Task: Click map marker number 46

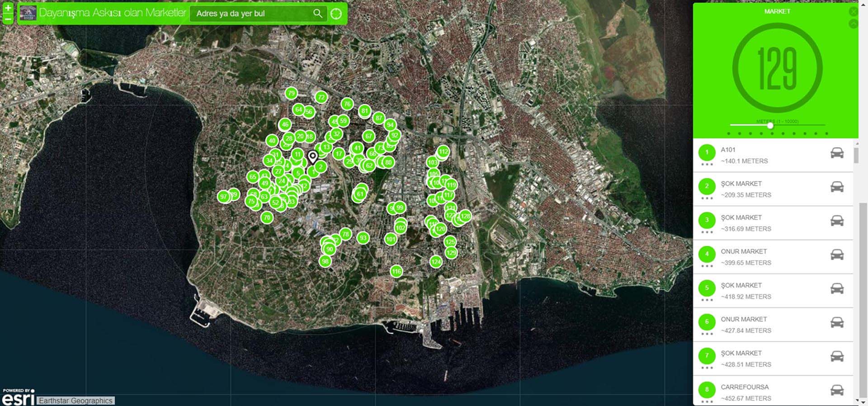Action: [285, 124]
